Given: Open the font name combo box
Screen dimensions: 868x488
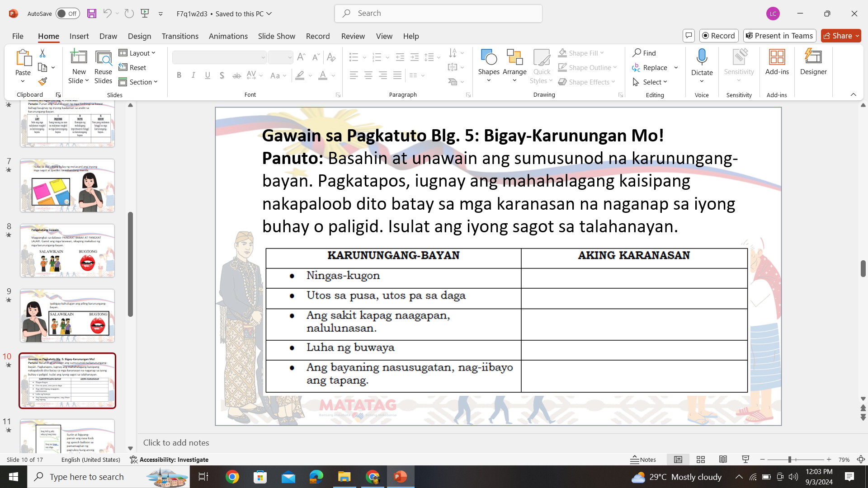Looking at the screenshot, I should 219,57.
